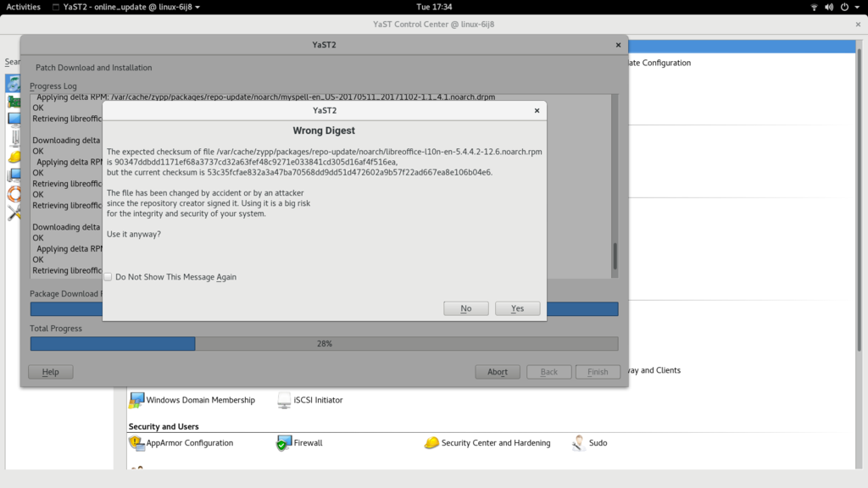Select the yellow helmet Security category in sidebar
868x488 pixels.
pos(14,157)
